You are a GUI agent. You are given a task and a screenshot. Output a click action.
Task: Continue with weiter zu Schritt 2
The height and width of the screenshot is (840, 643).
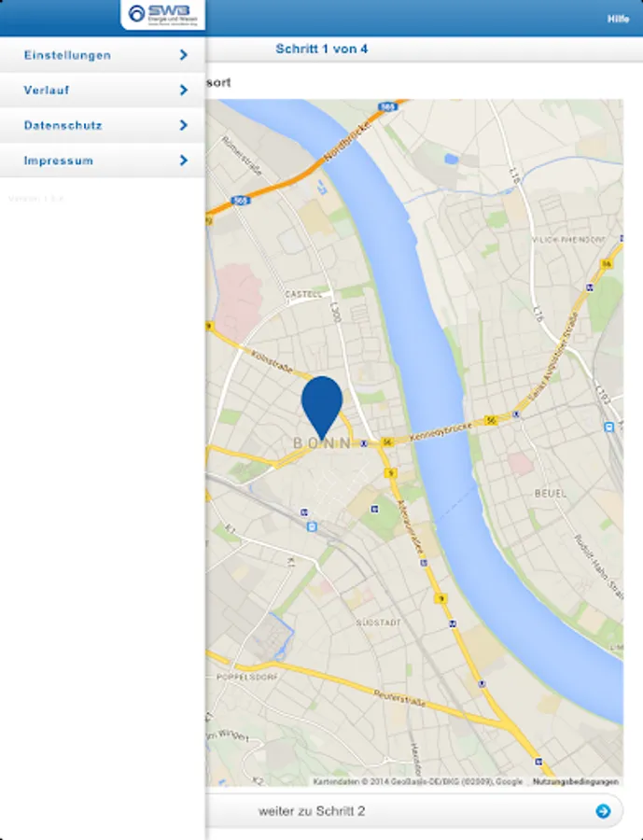[414, 811]
